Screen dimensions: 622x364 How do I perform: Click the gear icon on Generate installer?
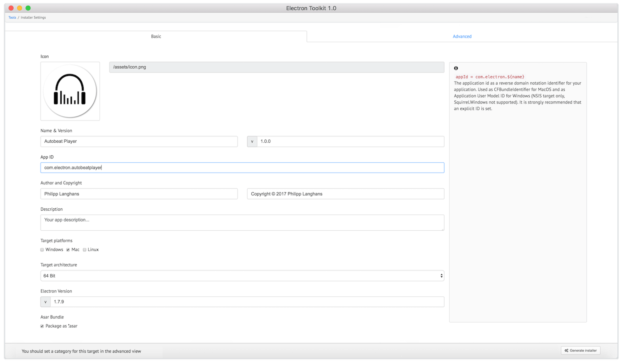pyautogui.click(x=566, y=350)
